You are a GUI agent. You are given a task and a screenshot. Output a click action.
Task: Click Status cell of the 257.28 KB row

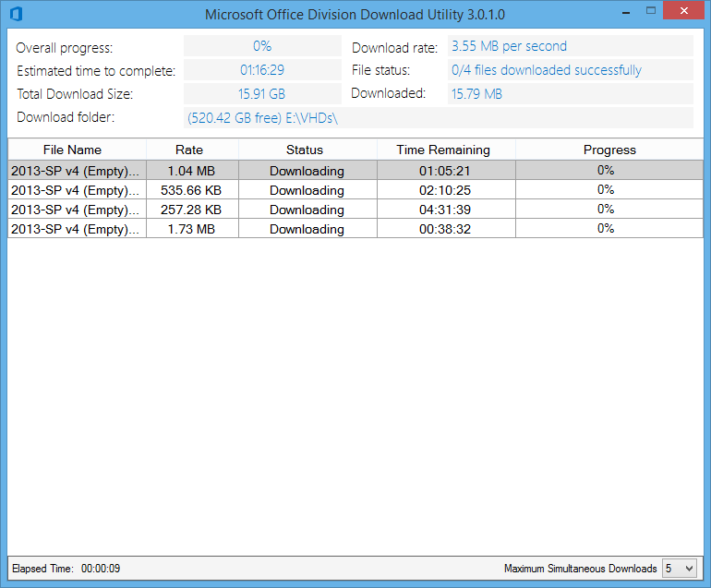[x=307, y=210]
